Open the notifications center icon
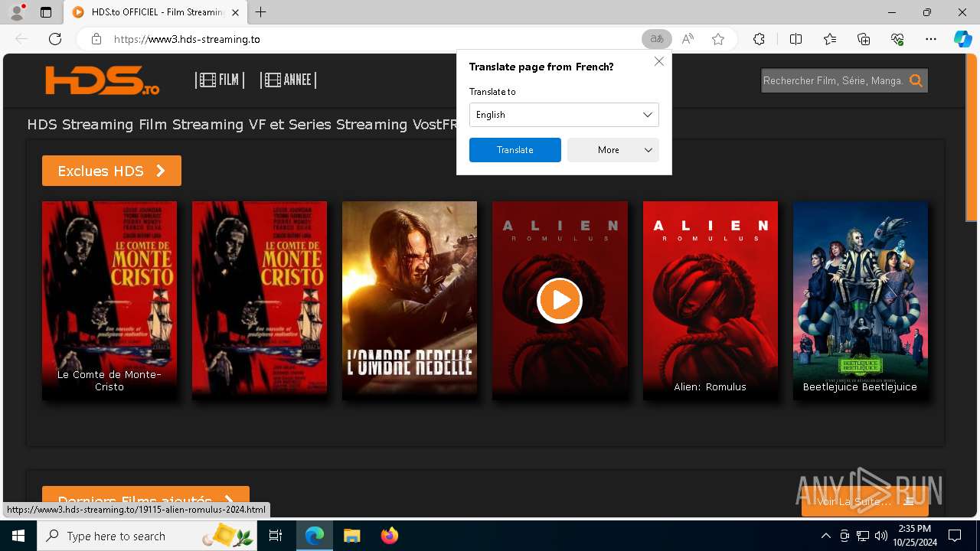Viewport: 980px width, 551px height. (x=955, y=536)
